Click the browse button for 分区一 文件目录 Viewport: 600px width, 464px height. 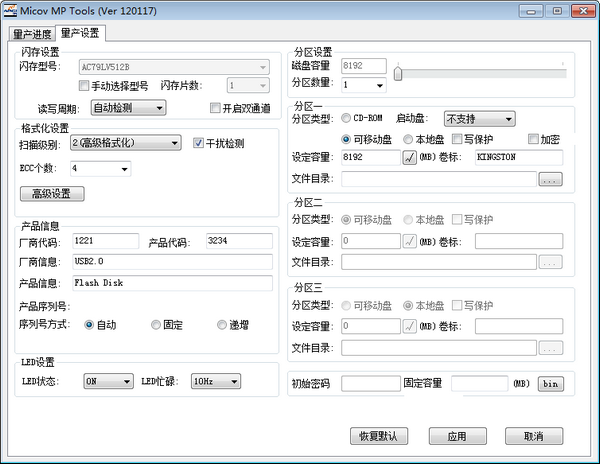(x=551, y=179)
